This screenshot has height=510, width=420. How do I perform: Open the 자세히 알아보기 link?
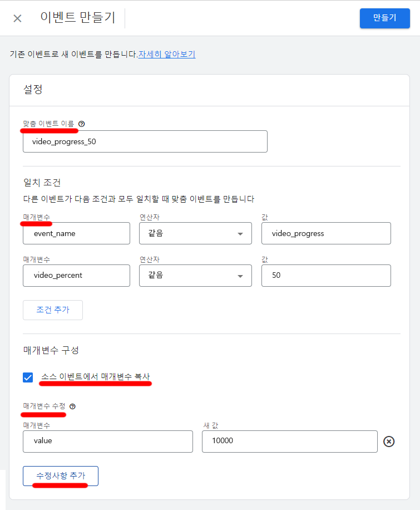tap(166, 55)
